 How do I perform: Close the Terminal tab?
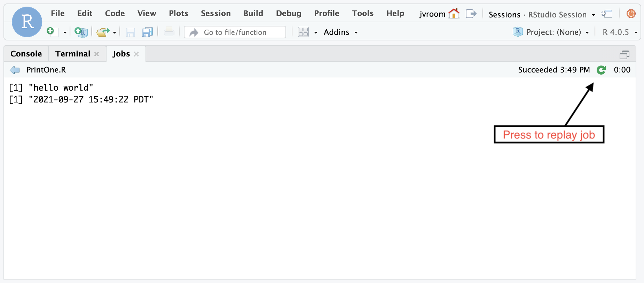[96, 54]
